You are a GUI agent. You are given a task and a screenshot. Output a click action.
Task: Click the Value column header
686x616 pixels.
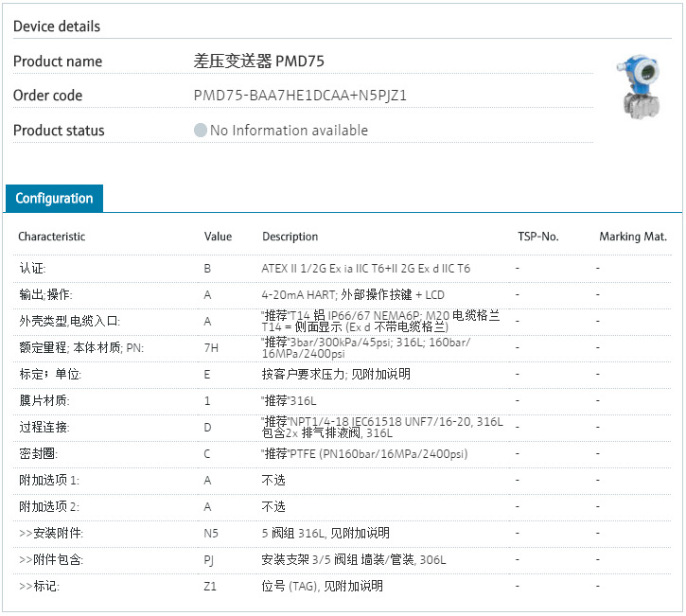pos(218,237)
